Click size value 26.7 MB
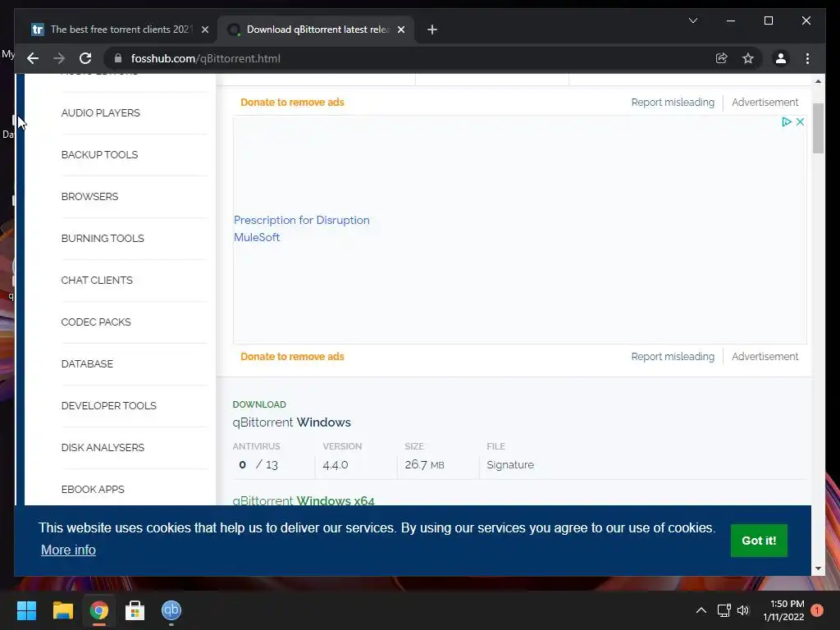Screen dimensions: 840x630 click(424, 465)
